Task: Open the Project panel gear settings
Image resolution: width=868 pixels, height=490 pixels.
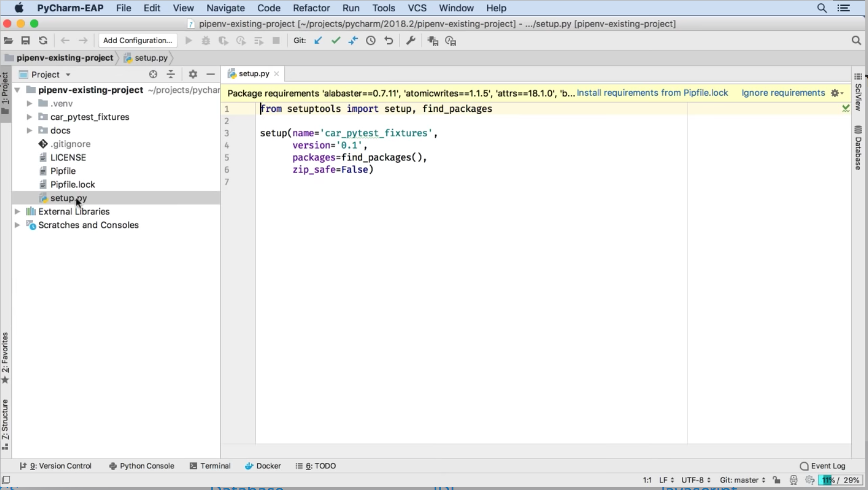Action: click(x=193, y=75)
